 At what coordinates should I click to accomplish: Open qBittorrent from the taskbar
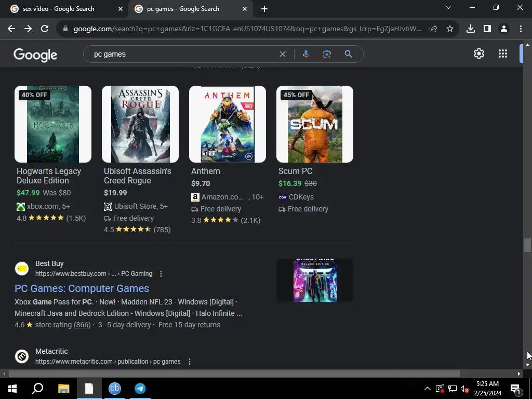(x=115, y=389)
